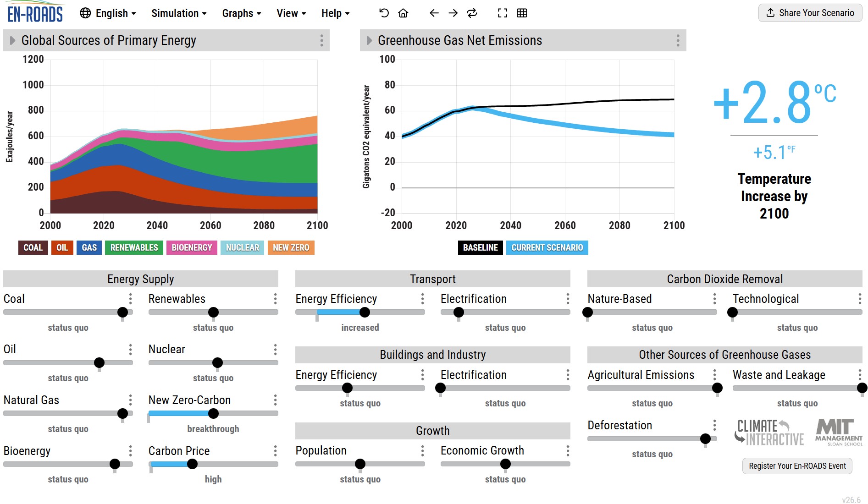Image resolution: width=868 pixels, height=504 pixels.
Task: Toggle the NEW ZERO legend item
Action: (291, 247)
